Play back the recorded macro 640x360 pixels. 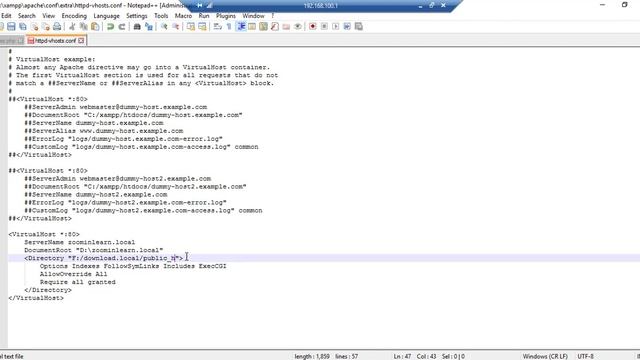coord(336,27)
